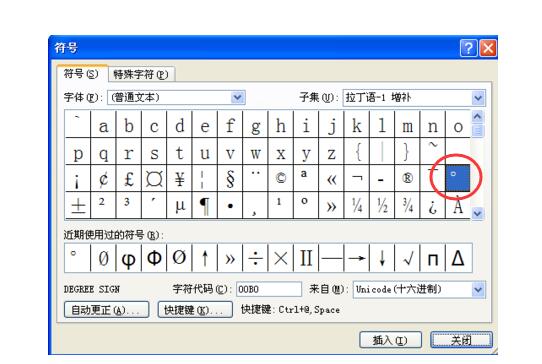Select recent up arrow ↑
This screenshot has height=364, width=542.
point(205,258)
